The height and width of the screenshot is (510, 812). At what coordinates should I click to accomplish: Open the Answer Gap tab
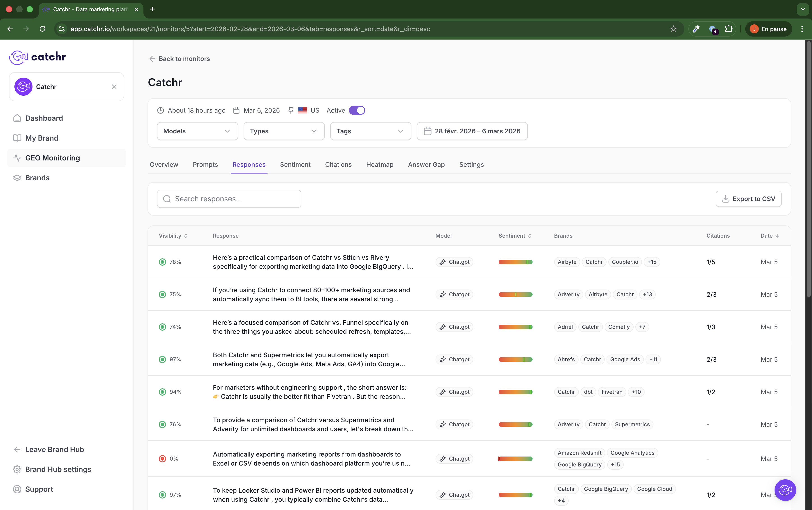coord(426,165)
